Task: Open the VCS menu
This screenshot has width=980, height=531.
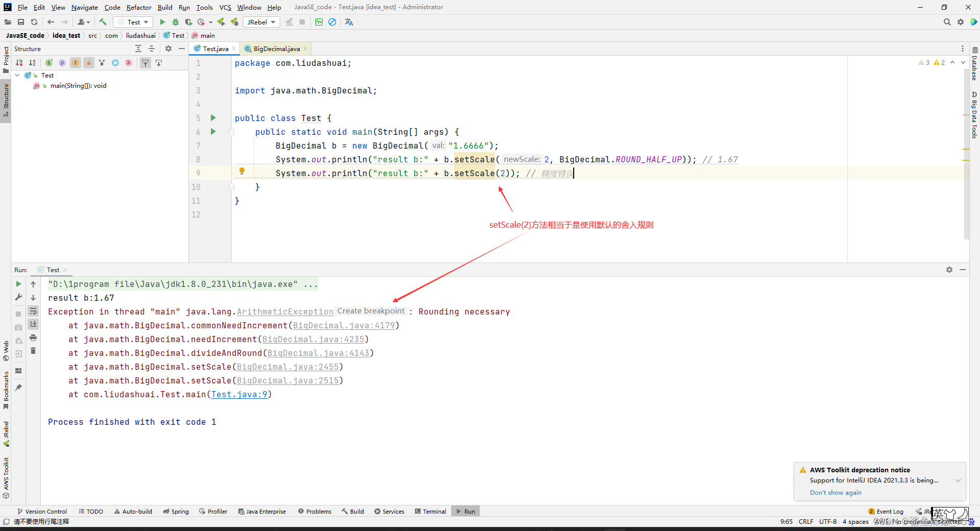Action: click(225, 7)
